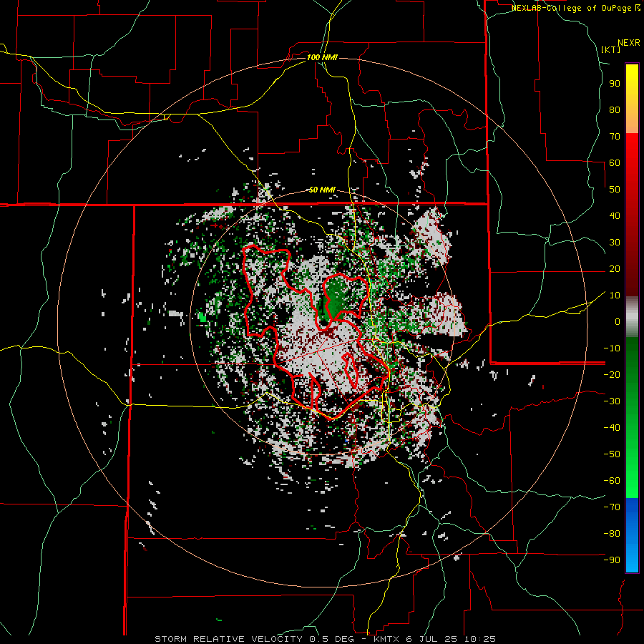Click the -70 value on the velocity scale
644x644 pixels.
pyautogui.click(x=612, y=507)
